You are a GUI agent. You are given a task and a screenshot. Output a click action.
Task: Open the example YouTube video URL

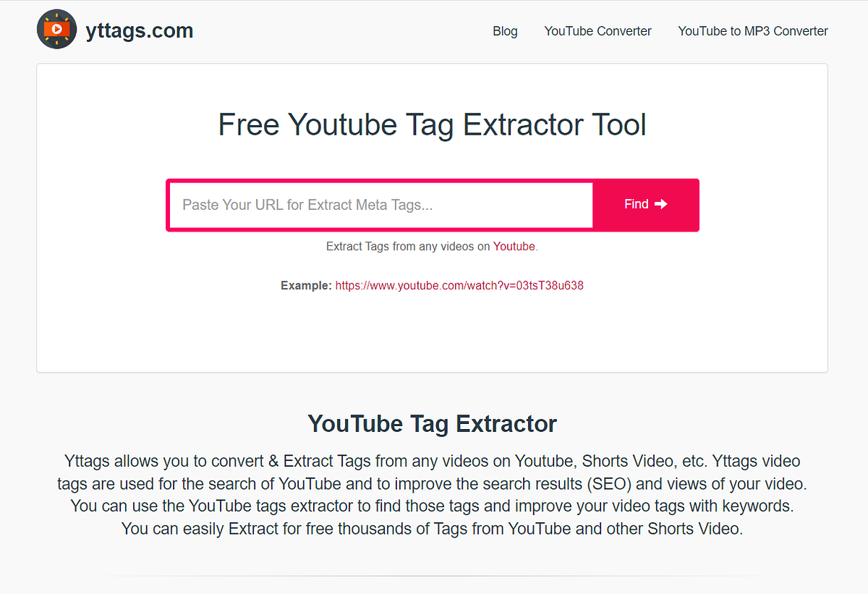[x=459, y=285]
